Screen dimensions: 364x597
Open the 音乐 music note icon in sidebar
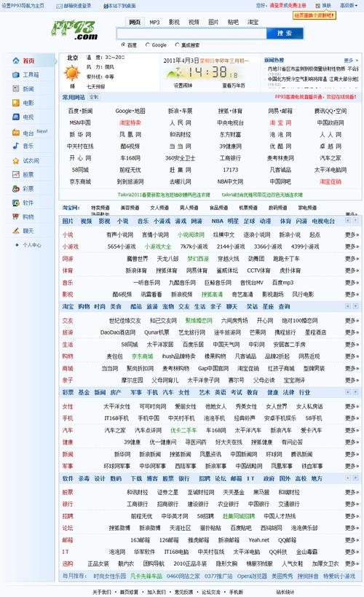[x=16, y=146]
